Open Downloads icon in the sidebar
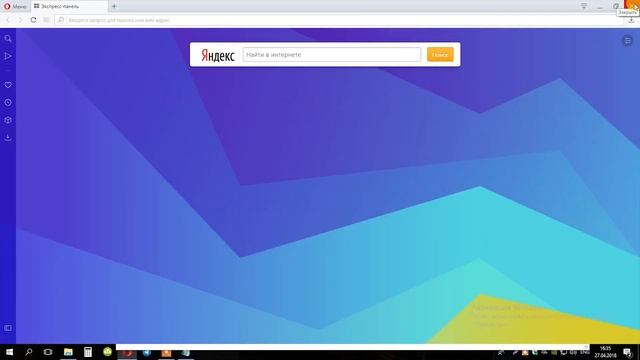 (x=8, y=138)
